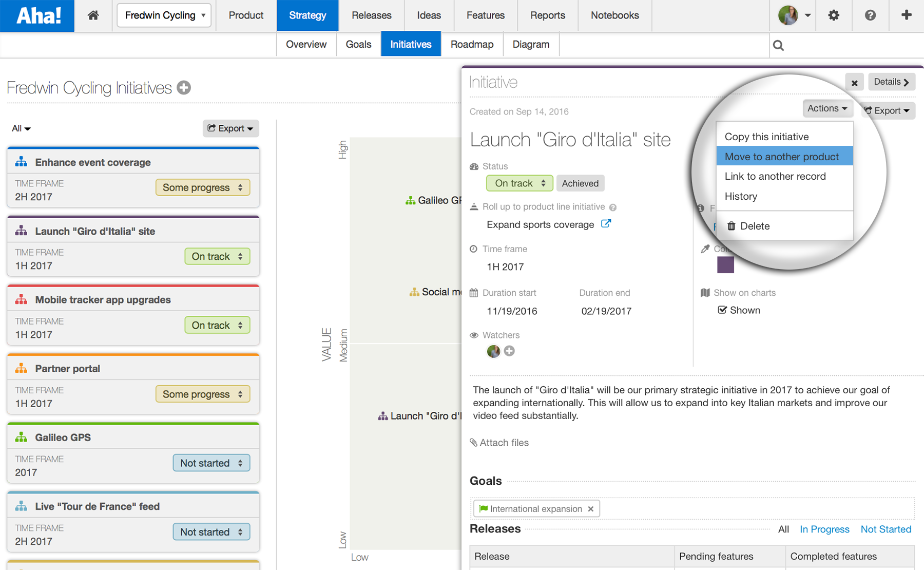Click the Attach files link
The height and width of the screenshot is (570, 924).
click(x=504, y=443)
